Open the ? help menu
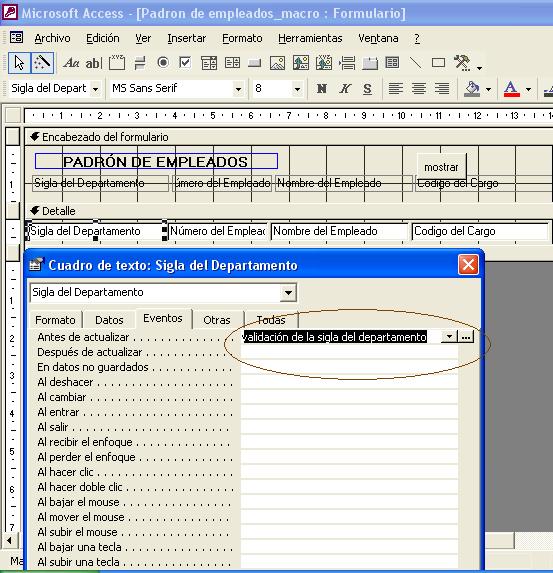 point(417,38)
